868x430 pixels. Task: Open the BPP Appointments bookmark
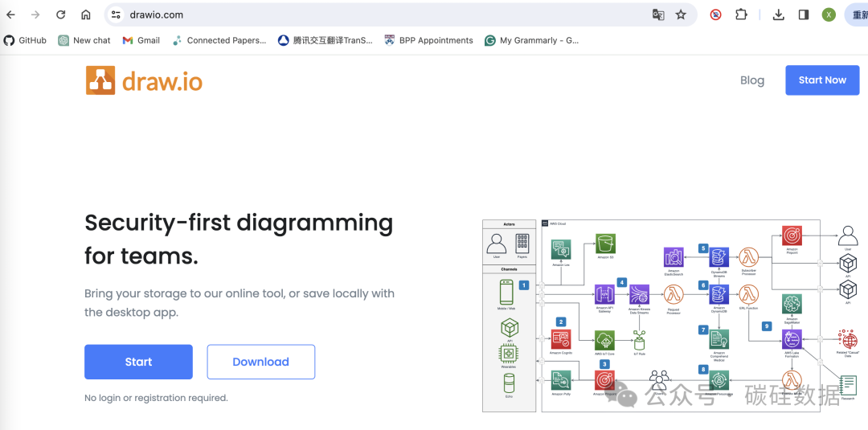pos(429,40)
